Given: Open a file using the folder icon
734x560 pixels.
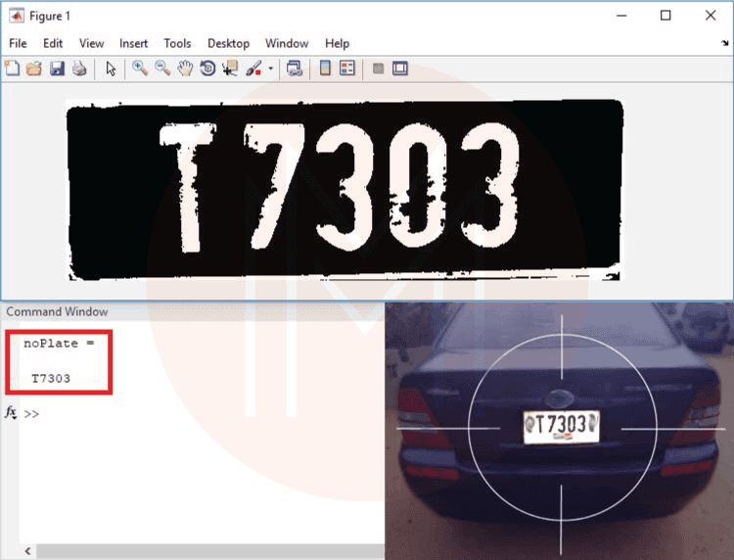Looking at the screenshot, I should pyautogui.click(x=34, y=69).
